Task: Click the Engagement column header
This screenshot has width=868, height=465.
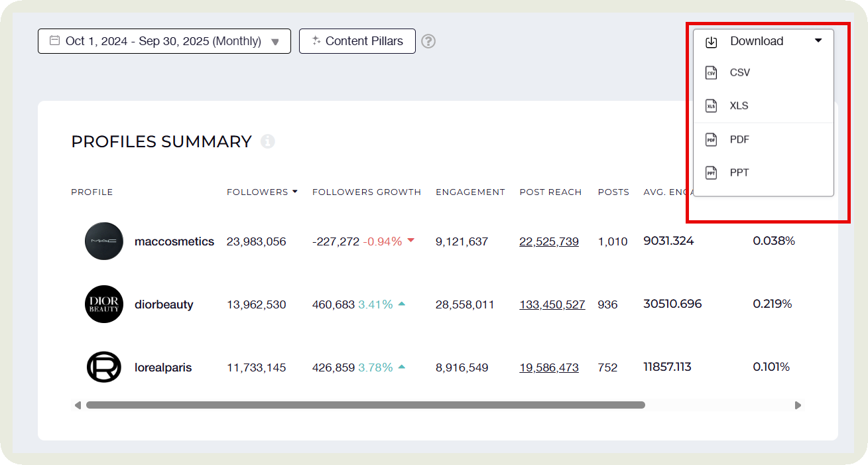Action: (470, 192)
